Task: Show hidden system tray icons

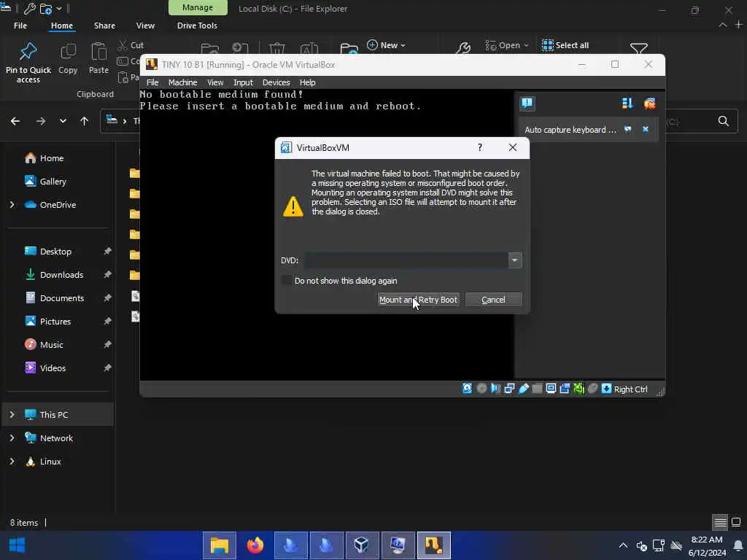Action: 623,545
